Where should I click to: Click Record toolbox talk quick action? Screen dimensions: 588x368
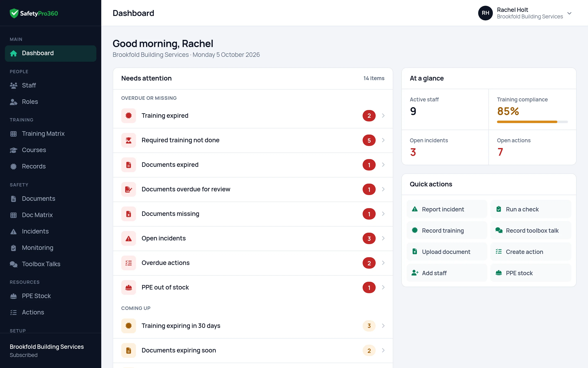point(531,230)
